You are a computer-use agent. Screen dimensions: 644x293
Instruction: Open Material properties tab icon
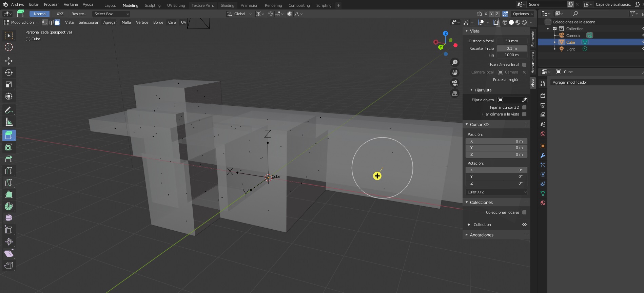tap(543, 203)
